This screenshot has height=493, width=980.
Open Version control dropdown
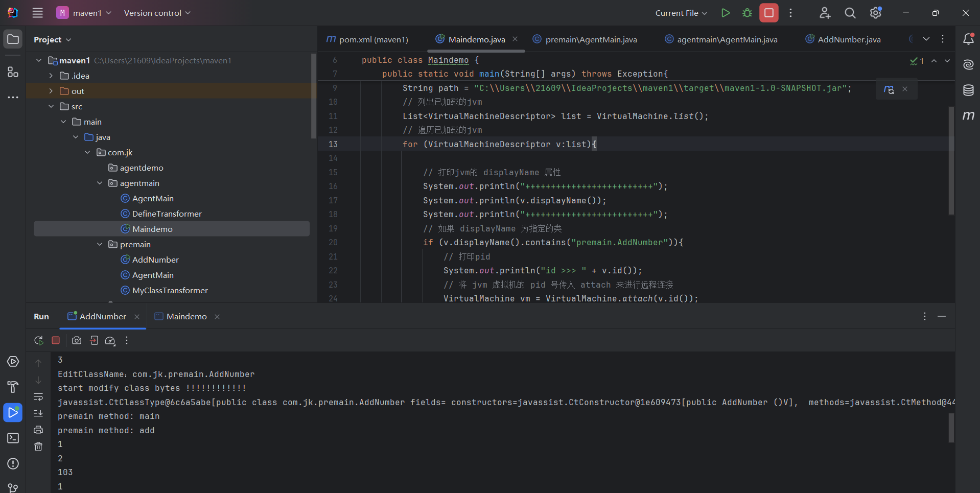[157, 13]
